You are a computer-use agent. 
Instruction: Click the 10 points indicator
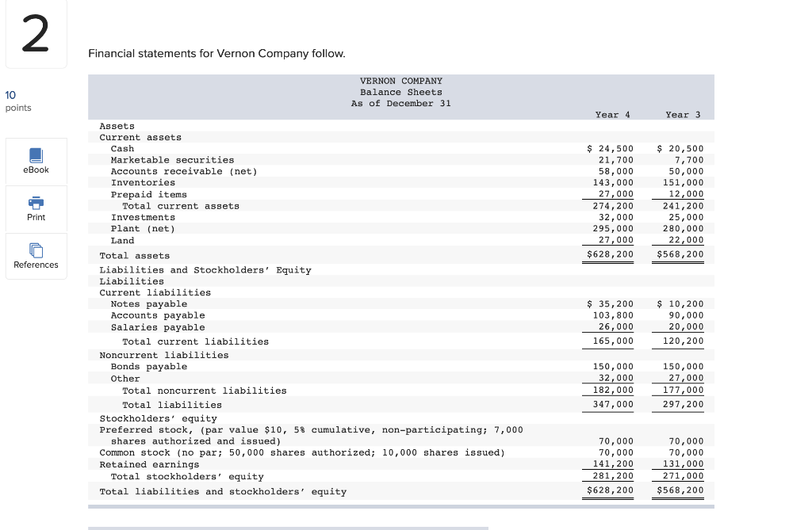[18, 101]
